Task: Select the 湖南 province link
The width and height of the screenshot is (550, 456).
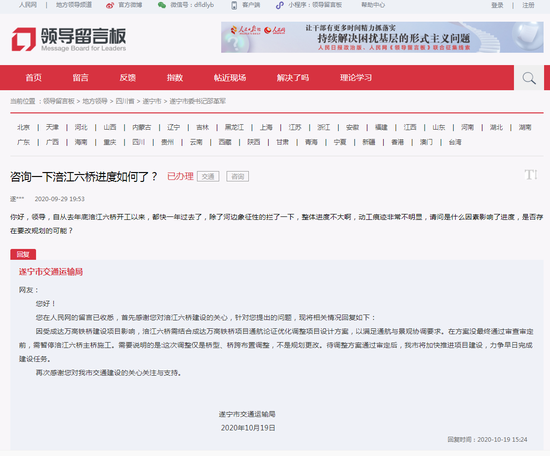Action: pos(525,127)
